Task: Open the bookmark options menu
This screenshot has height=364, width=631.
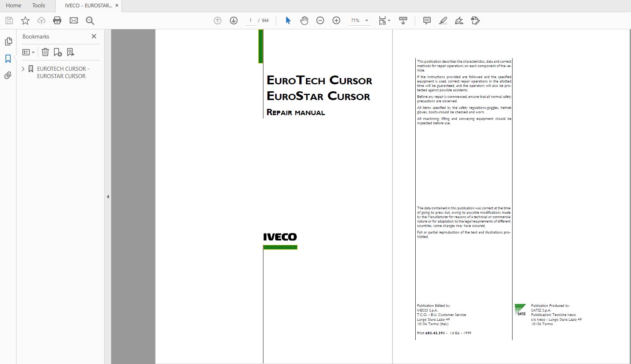Action: tap(29, 52)
